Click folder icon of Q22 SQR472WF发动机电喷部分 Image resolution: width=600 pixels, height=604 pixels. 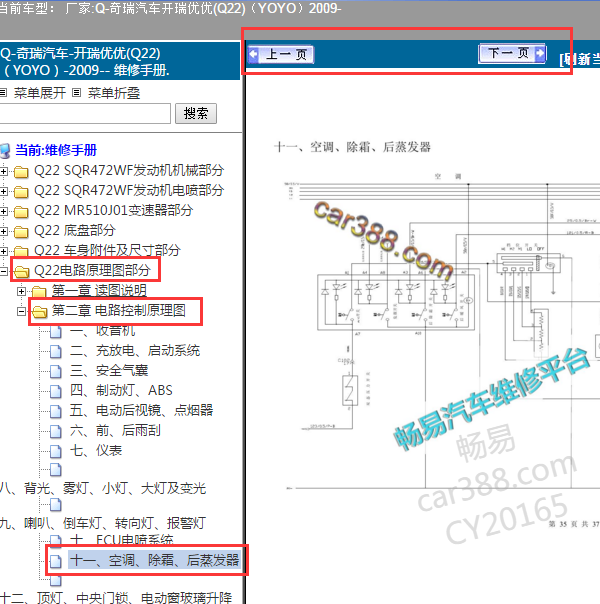coord(21,191)
